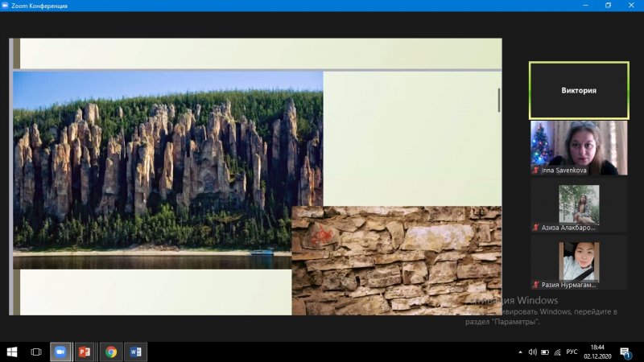Switch the РУС keyboard language indicator
Image resolution: width=644 pixels, height=362 pixels.
(x=572, y=352)
